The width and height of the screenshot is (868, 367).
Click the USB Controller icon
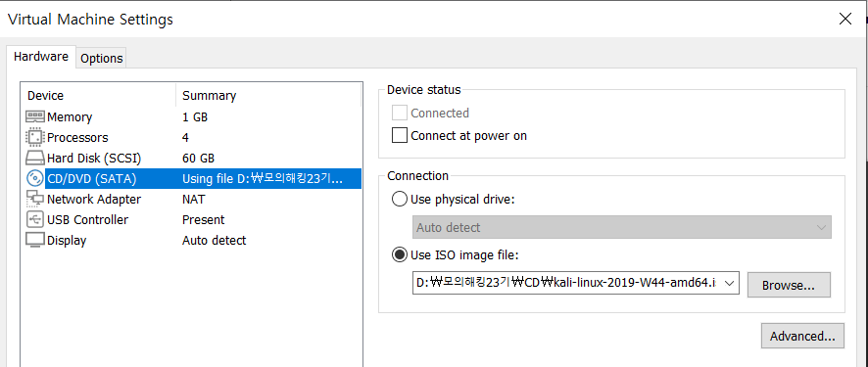tap(35, 219)
